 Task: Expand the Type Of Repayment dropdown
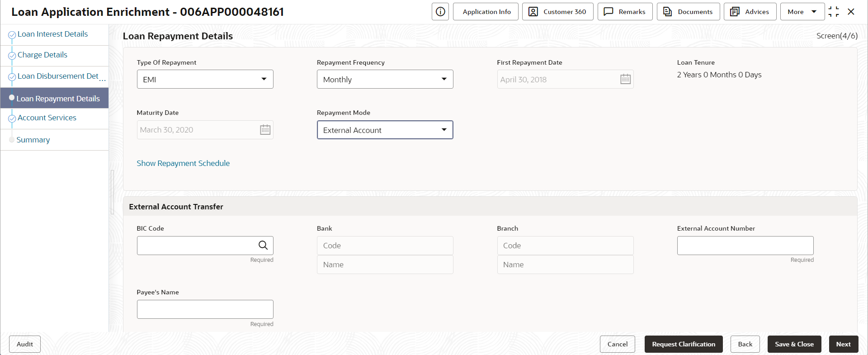tap(205, 79)
